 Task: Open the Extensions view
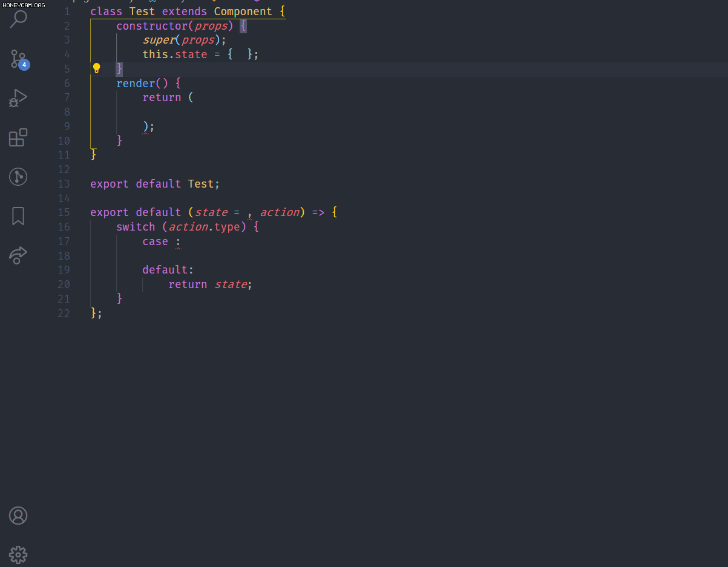point(18,137)
